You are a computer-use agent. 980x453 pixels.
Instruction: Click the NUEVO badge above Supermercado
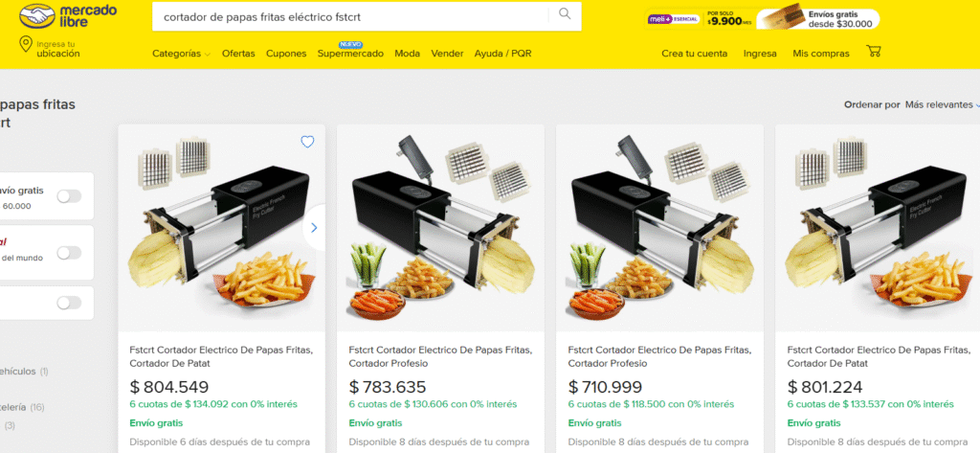350,45
